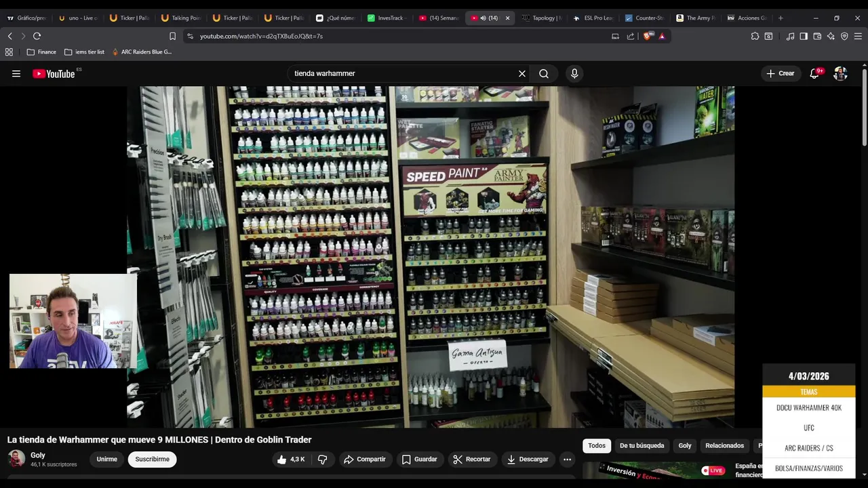Close the active (14) YouTube tab
This screenshot has height=488, width=868.
click(x=507, y=18)
